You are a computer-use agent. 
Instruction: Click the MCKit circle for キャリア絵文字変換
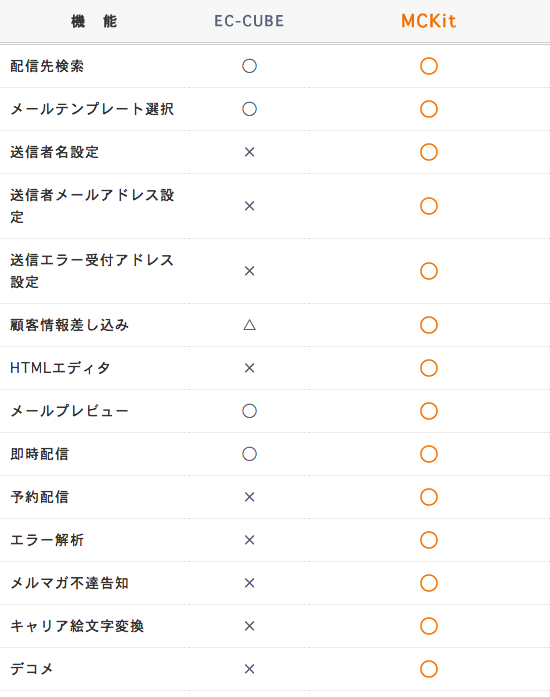tap(429, 626)
